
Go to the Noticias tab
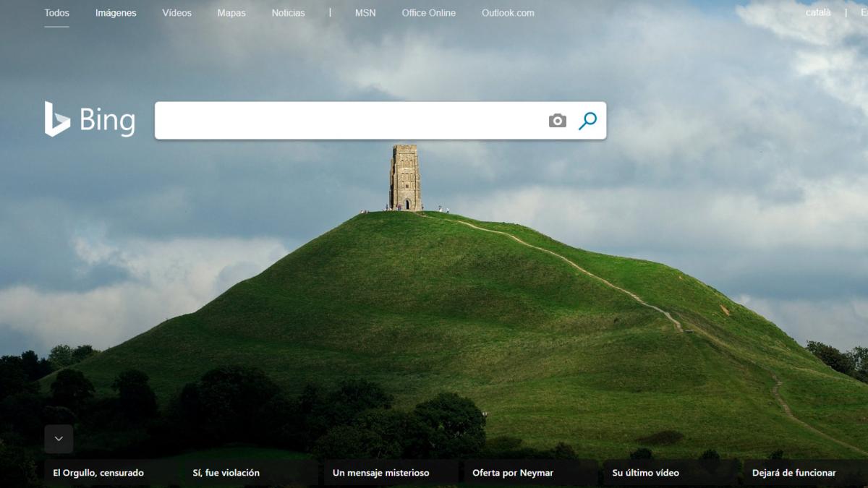289,13
